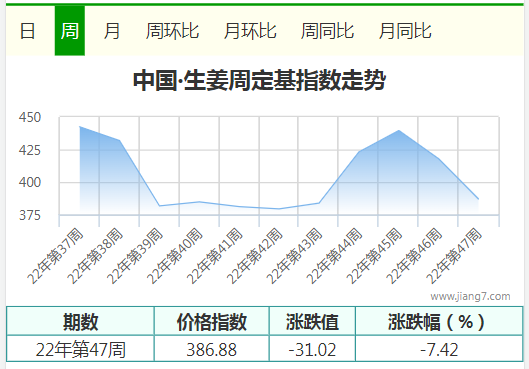Select the 周同比 tab
The width and height of the screenshot is (529, 369).
pos(327,31)
